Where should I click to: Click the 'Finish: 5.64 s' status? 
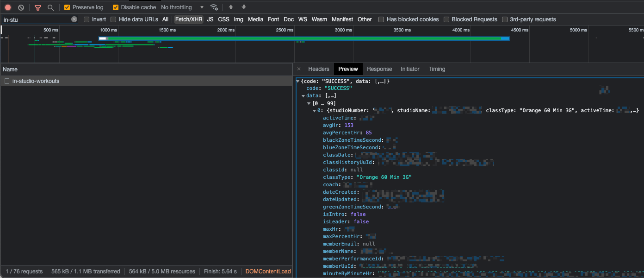point(220,272)
